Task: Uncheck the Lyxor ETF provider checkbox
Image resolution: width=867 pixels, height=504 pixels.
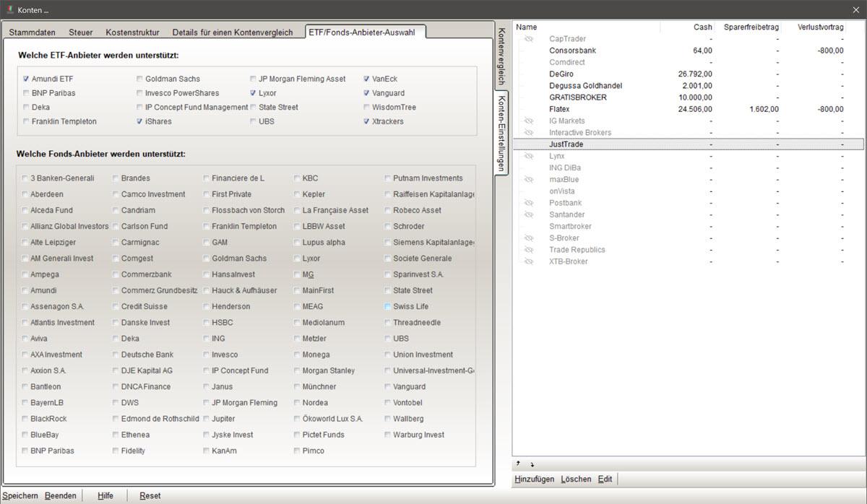Action: [253, 93]
